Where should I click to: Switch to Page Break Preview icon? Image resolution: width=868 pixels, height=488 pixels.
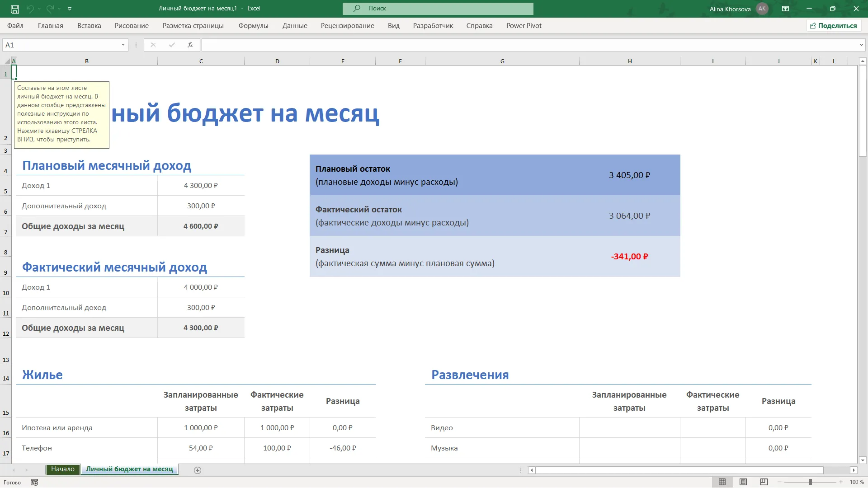[x=764, y=482]
